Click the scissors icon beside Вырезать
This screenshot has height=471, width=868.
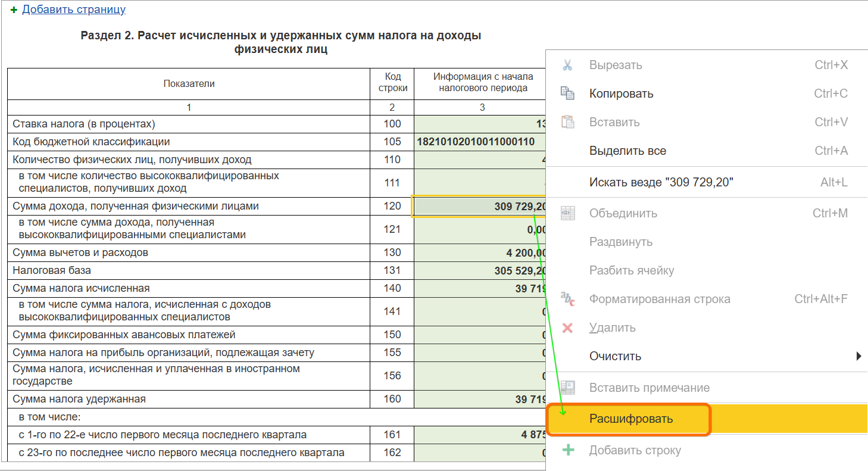[567, 65]
